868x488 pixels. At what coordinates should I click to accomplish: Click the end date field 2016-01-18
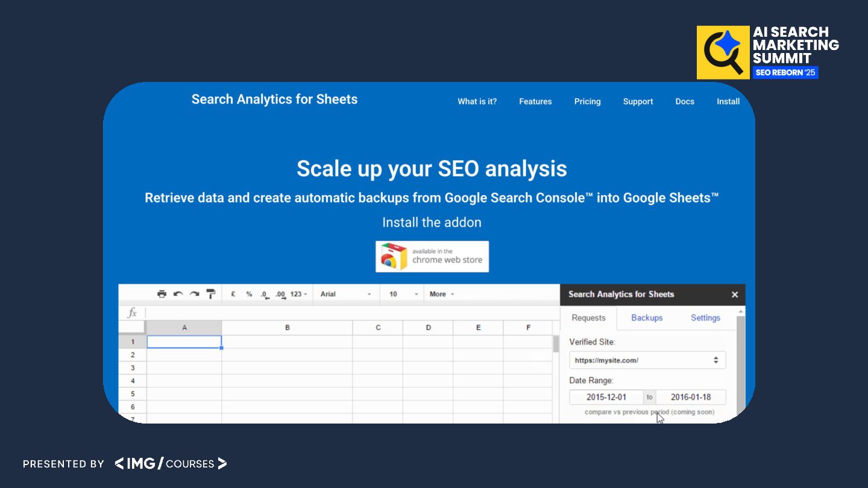(x=691, y=397)
